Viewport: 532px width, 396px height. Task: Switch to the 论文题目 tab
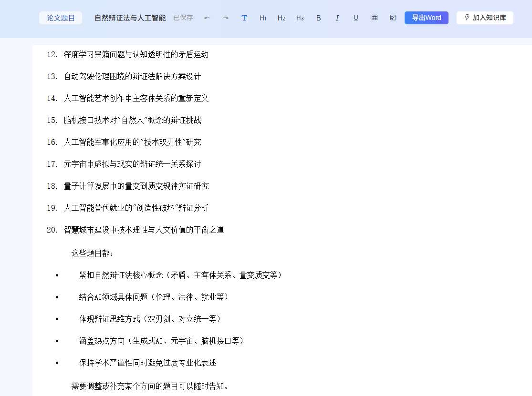coord(61,18)
